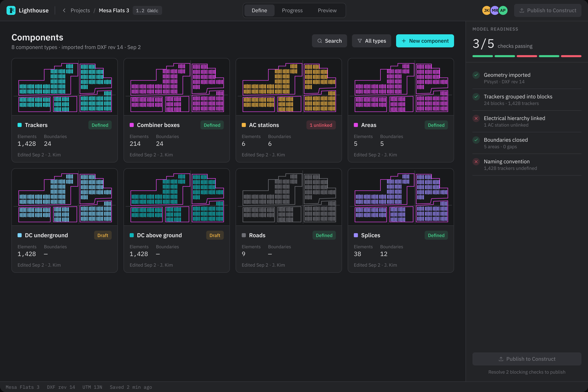Viewport: 588px width, 392px height.
Task: Click the passing Geometry imported status icon
Action: click(476, 75)
